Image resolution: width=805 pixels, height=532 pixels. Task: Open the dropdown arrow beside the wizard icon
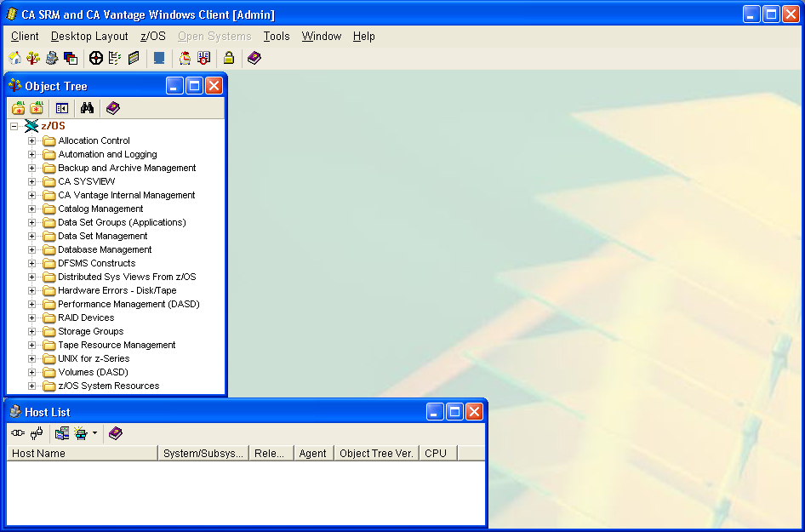click(94, 432)
